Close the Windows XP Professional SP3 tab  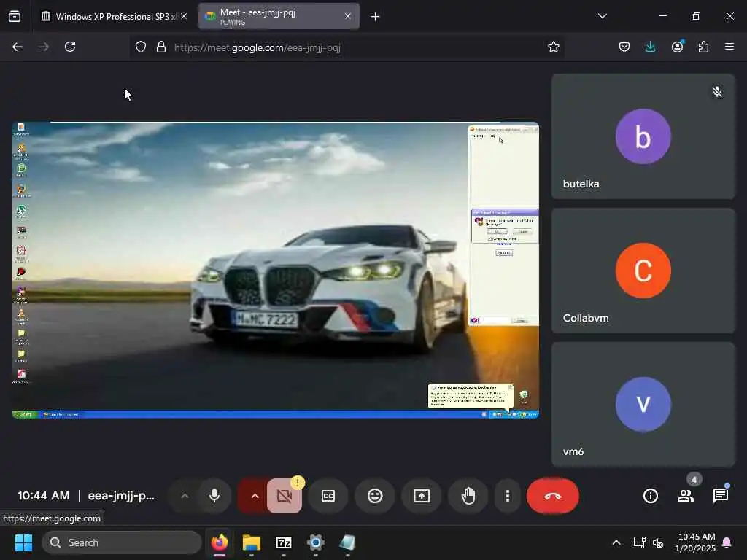point(184,16)
